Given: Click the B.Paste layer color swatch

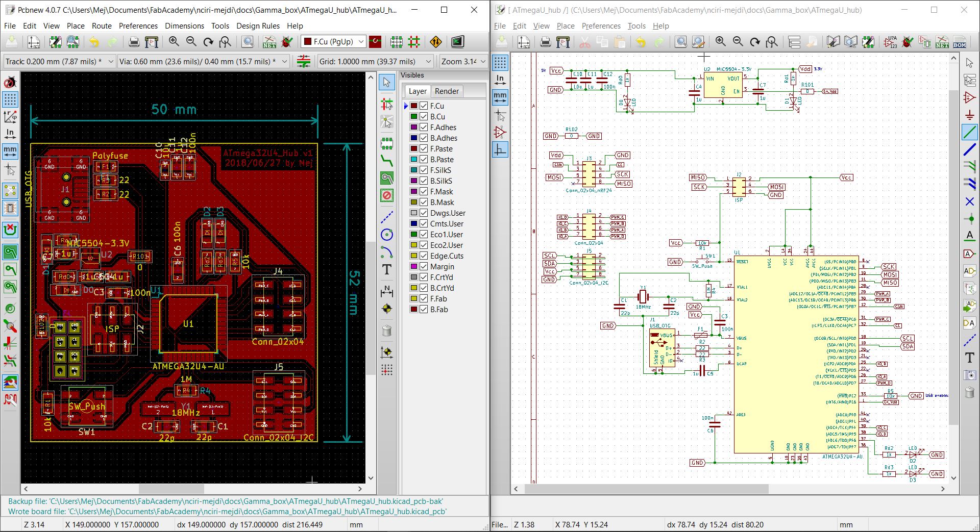Looking at the screenshot, I should point(414,160).
